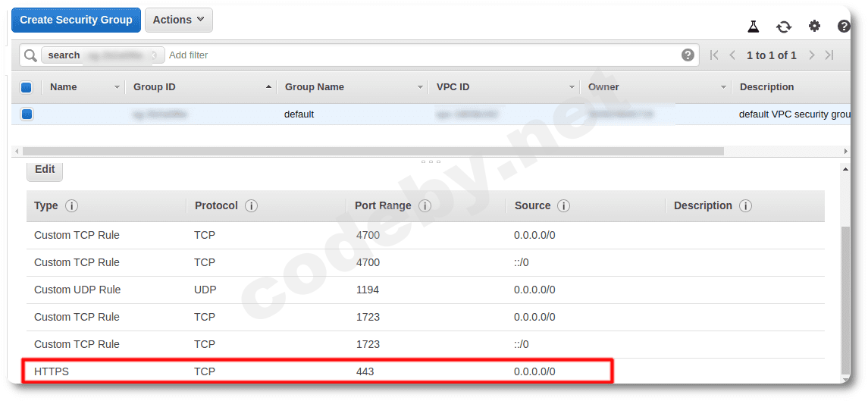
Task: Refresh the security groups list
Action: (783, 27)
